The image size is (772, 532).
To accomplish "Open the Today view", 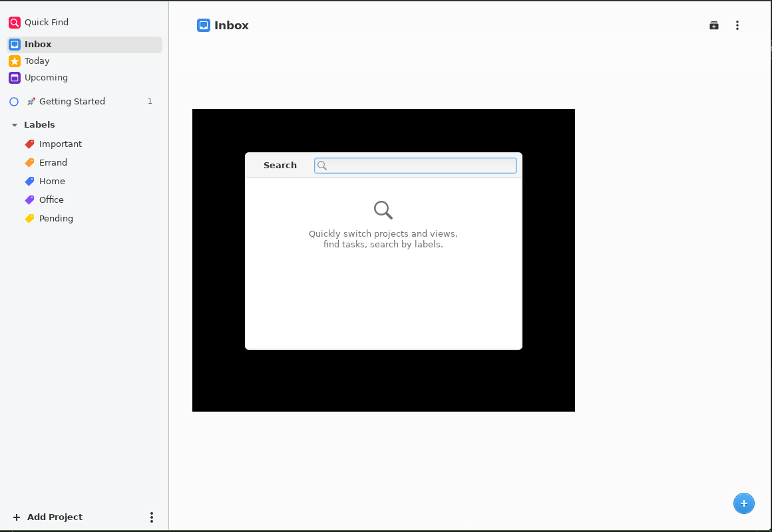I will pos(38,61).
